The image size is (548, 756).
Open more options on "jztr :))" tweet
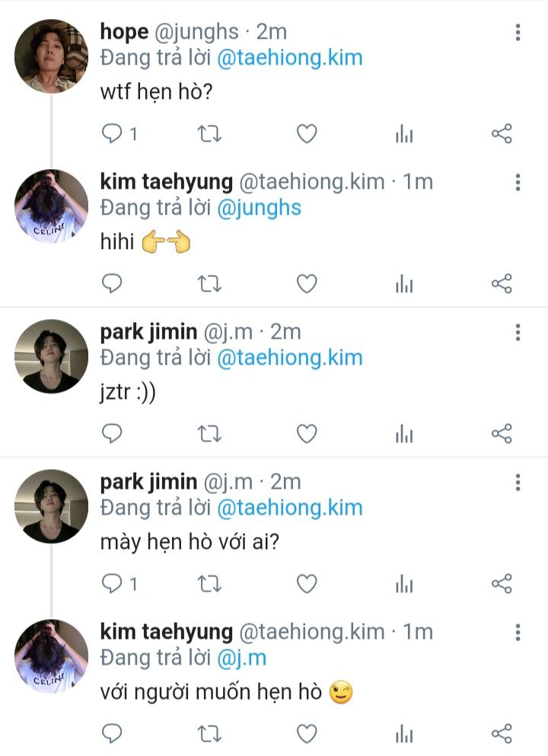pyautogui.click(x=518, y=333)
